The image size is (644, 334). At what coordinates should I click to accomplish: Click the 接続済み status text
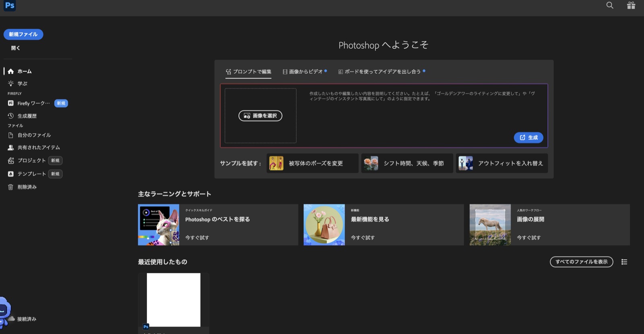click(27, 319)
